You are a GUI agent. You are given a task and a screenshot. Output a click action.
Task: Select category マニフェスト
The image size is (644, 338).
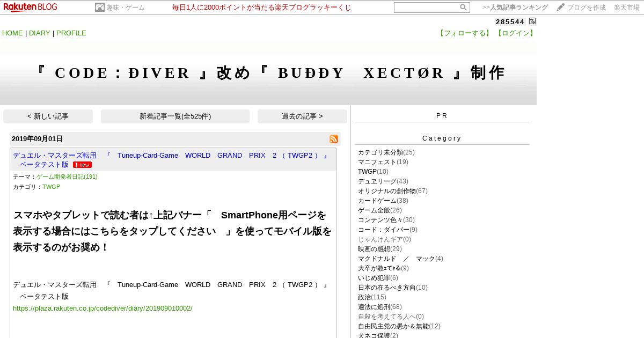click(377, 162)
